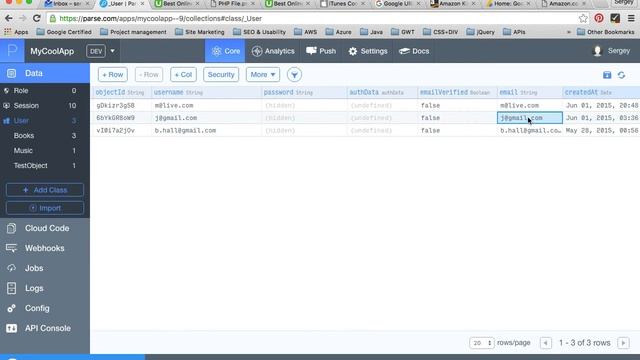The width and height of the screenshot is (640, 360).
Task: Click the Analytics chart icon
Action: (257, 51)
